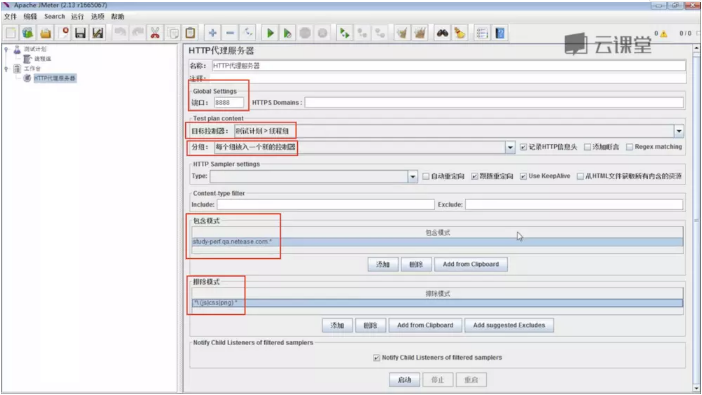Collapse the 测试计划 tree node
The image size is (702, 395).
point(6,49)
